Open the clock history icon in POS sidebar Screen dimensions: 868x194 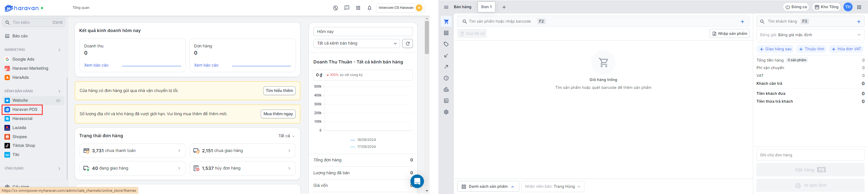[446, 78]
